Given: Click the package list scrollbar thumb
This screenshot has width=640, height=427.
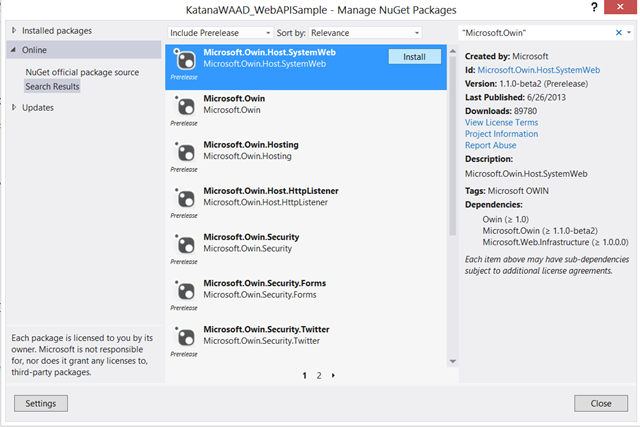Looking at the screenshot, I should tap(453, 146).
